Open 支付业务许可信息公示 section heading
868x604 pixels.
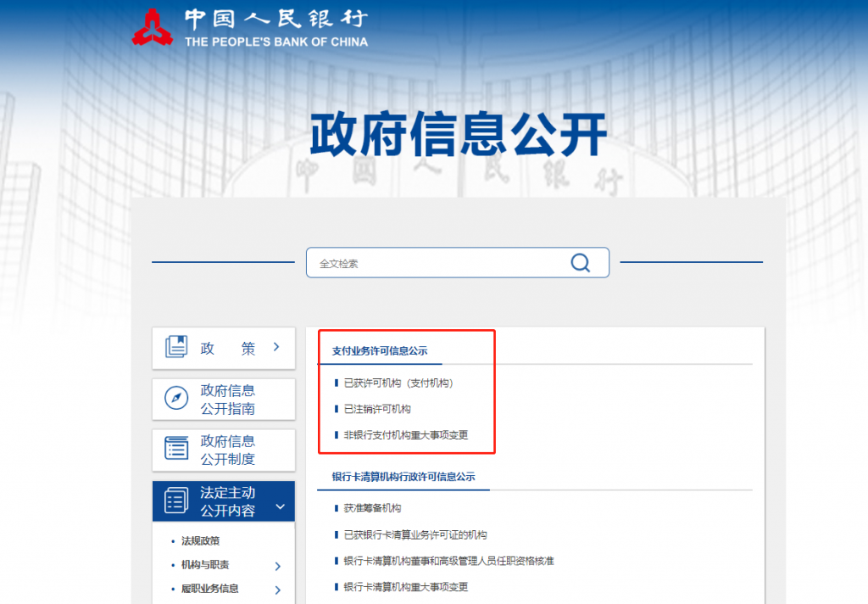380,350
